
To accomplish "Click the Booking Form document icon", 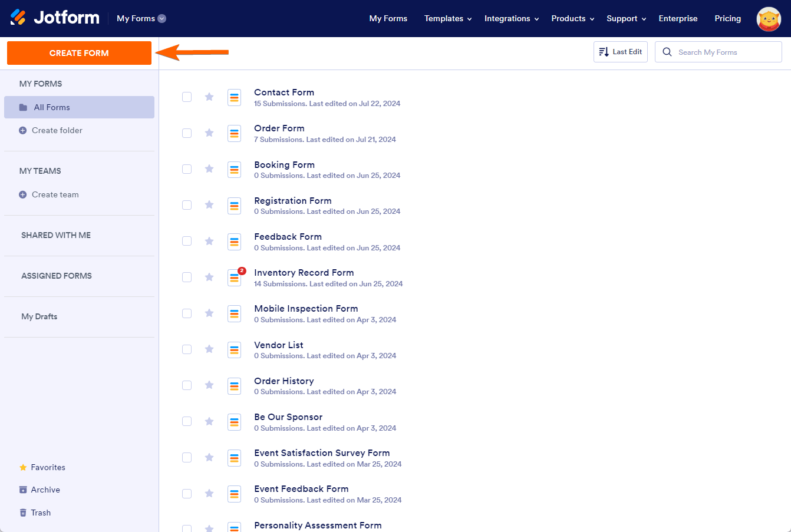I will (x=235, y=170).
